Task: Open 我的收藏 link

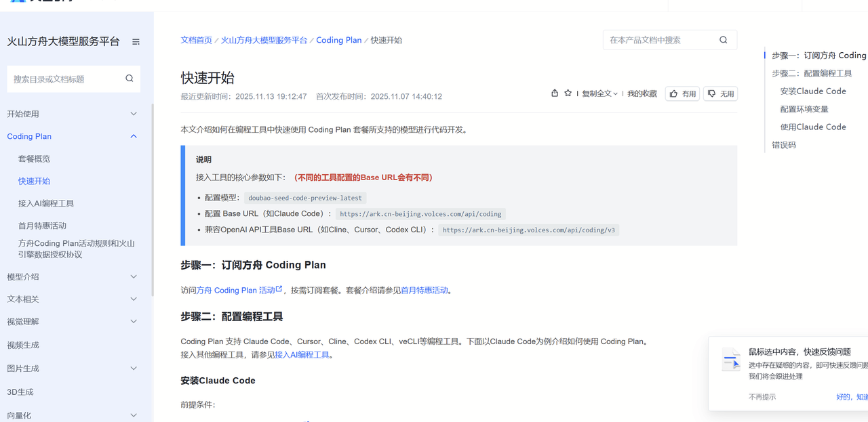Action: pyautogui.click(x=642, y=93)
